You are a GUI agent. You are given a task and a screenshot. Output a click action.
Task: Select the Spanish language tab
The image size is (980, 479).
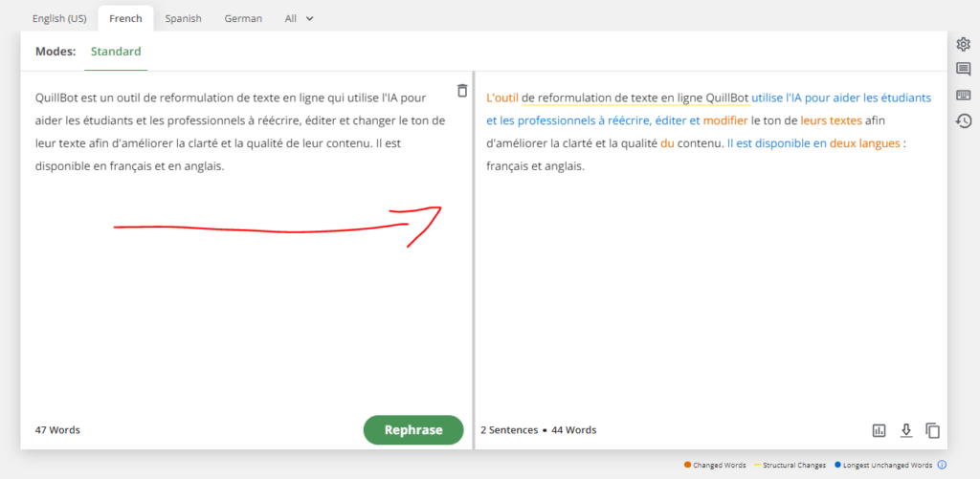(x=183, y=18)
